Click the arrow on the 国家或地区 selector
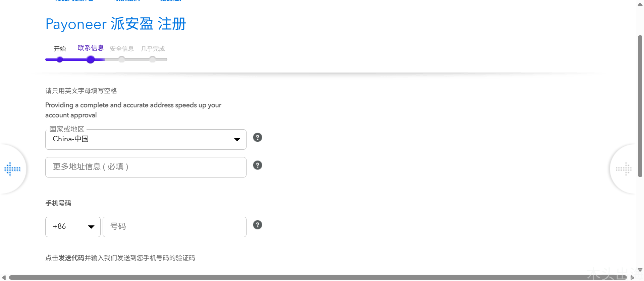644x281 pixels. point(237,139)
